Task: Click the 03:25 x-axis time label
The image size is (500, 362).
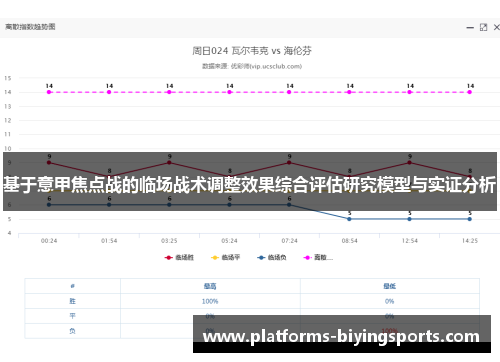Action: coord(169,241)
